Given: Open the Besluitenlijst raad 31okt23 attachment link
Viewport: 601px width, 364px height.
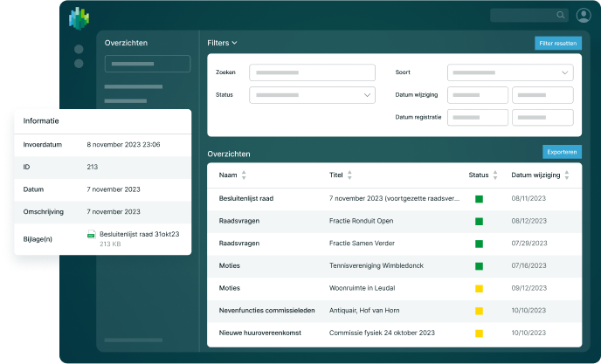Looking at the screenshot, I should (x=139, y=234).
